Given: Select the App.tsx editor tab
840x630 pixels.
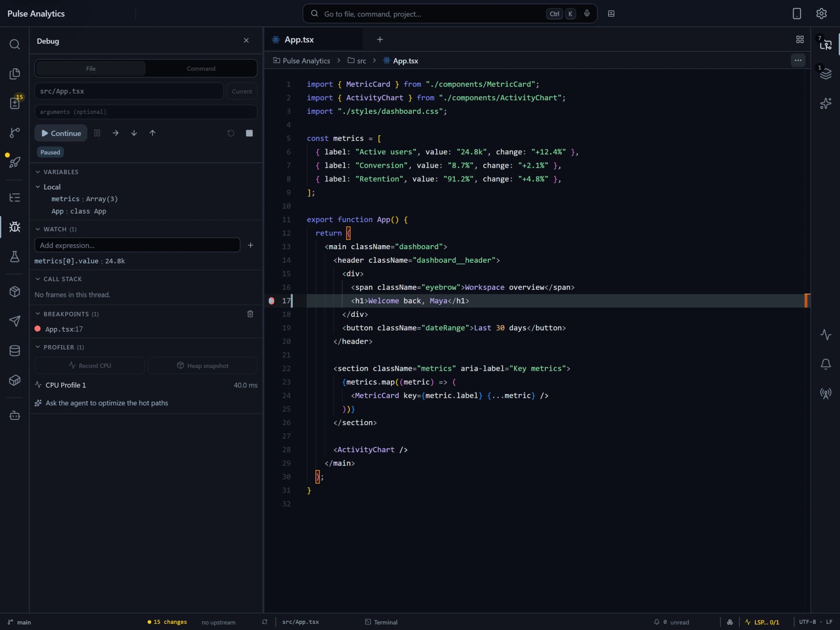Looking at the screenshot, I should click(313, 39).
